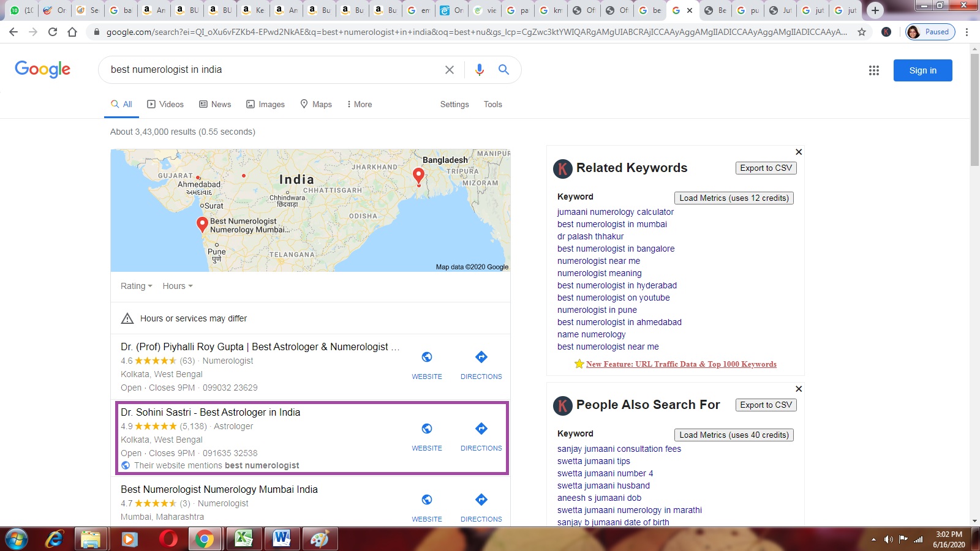Export Related Keywords to CSV
This screenshot has width=980, height=551.
[766, 168]
